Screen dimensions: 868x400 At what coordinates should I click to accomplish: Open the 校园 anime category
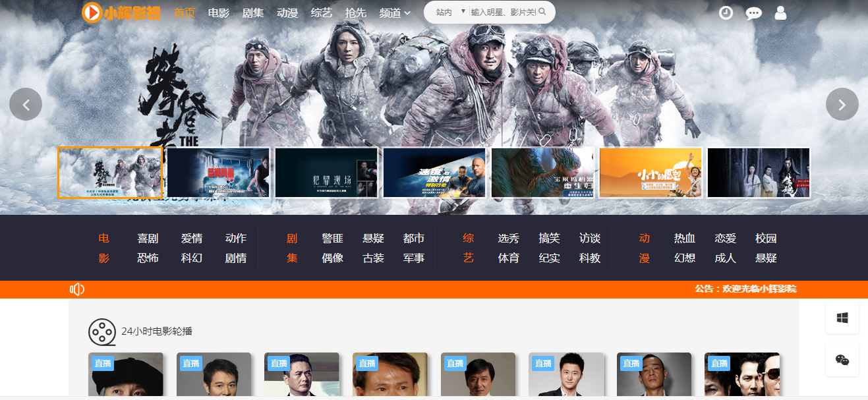pos(767,239)
